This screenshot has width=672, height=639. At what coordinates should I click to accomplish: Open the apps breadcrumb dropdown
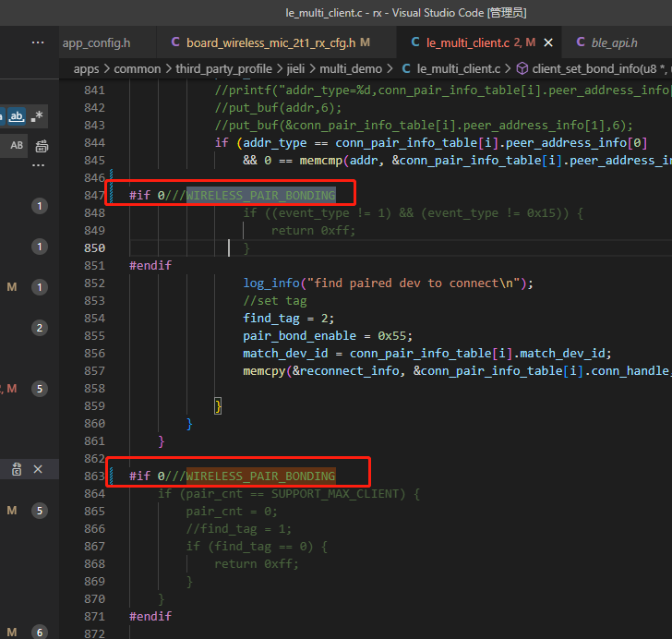(86, 69)
